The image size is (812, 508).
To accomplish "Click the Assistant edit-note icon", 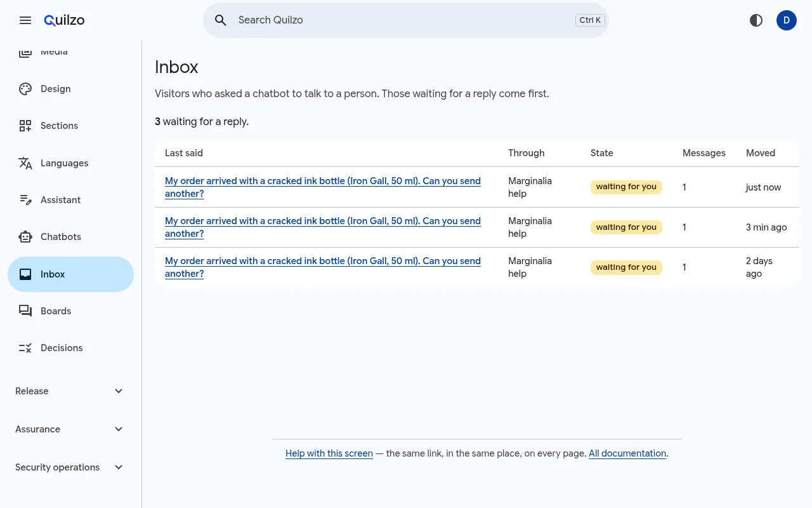I will pyautogui.click(x=25, y=200).
